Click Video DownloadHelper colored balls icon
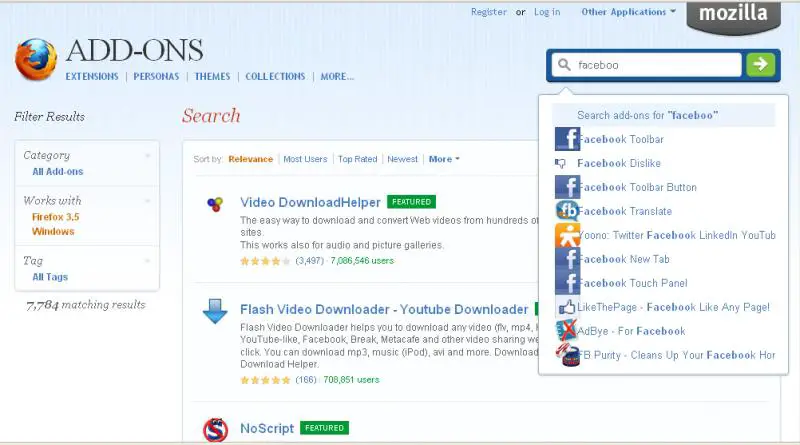800x445 pixels. (215, 204)
